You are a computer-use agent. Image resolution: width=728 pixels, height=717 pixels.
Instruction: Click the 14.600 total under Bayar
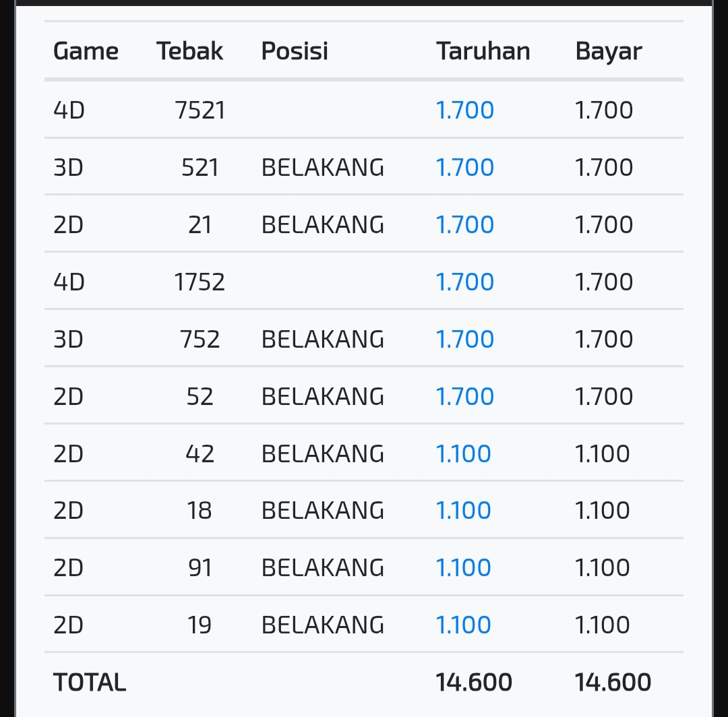[x=613, y=683]
